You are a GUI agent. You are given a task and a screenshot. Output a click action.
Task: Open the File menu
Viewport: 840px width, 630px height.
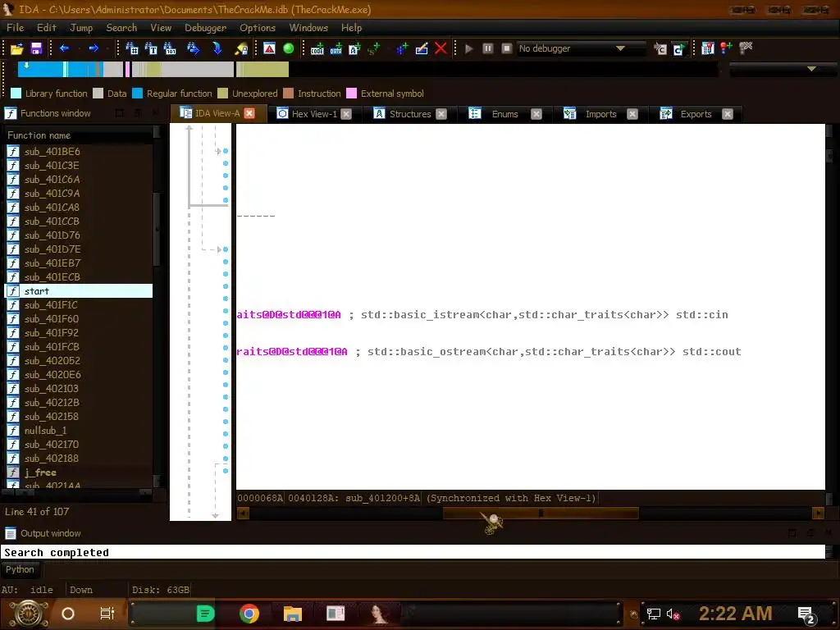[15, 28]
